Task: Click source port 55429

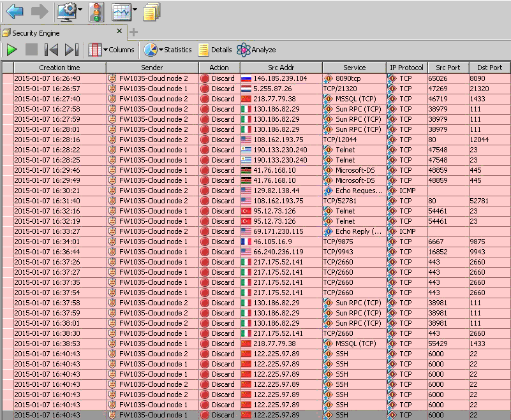Action: [x=438, y=344]
